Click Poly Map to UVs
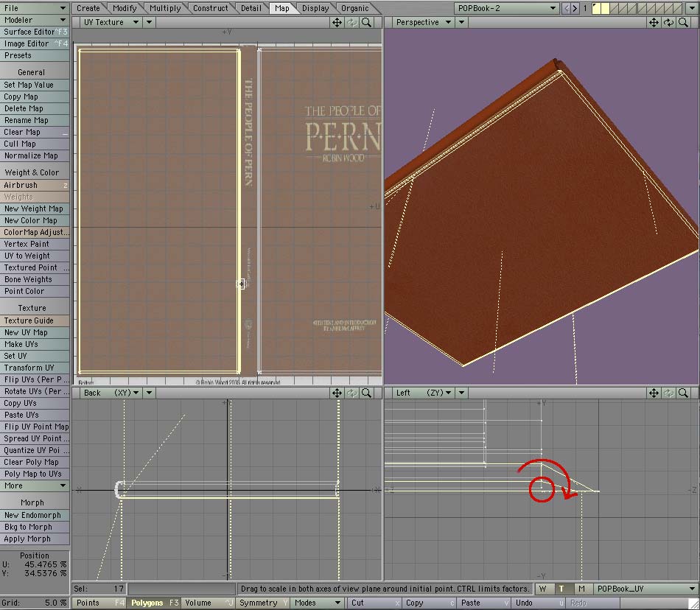 35,474
